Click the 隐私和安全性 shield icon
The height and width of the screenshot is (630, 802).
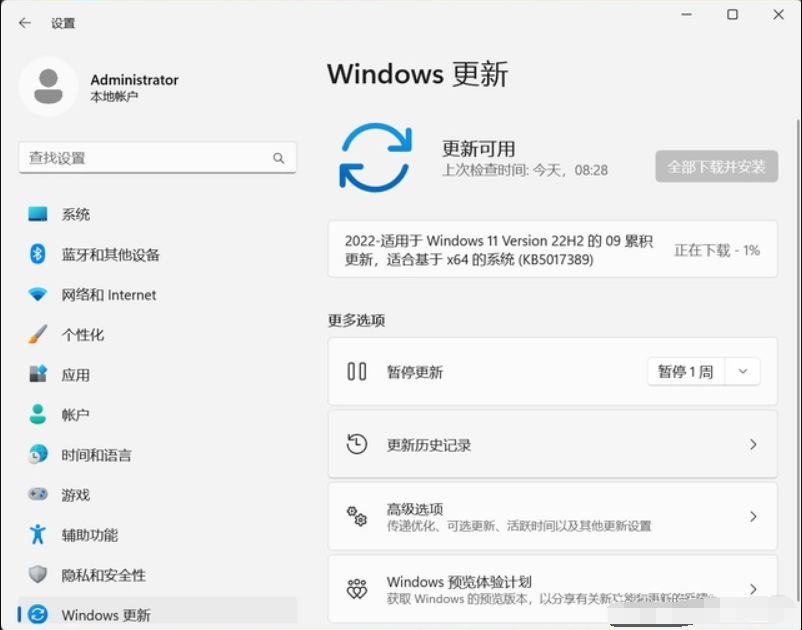pyautogui.click(x=38, y=574)
